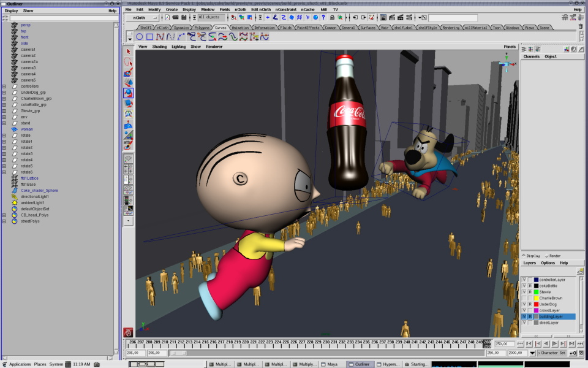
Task: Open the nCloth menu set dropdown
Action: (x=142, y=18)
